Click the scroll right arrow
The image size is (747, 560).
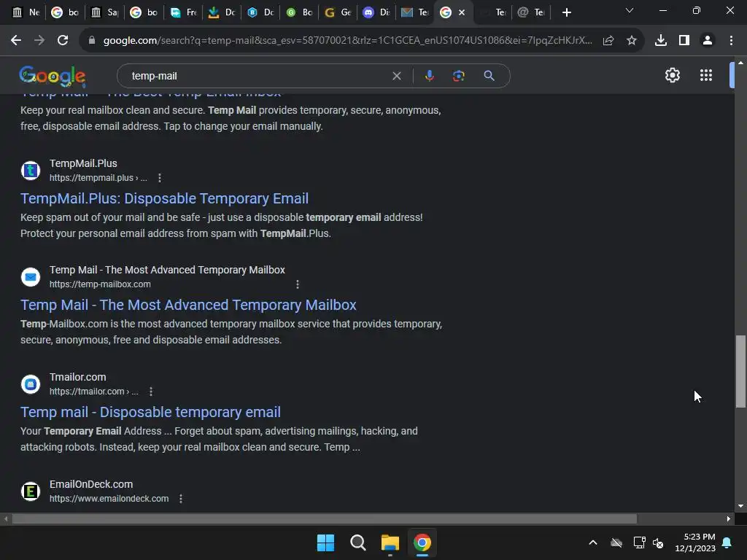click(x=729, y=518)
